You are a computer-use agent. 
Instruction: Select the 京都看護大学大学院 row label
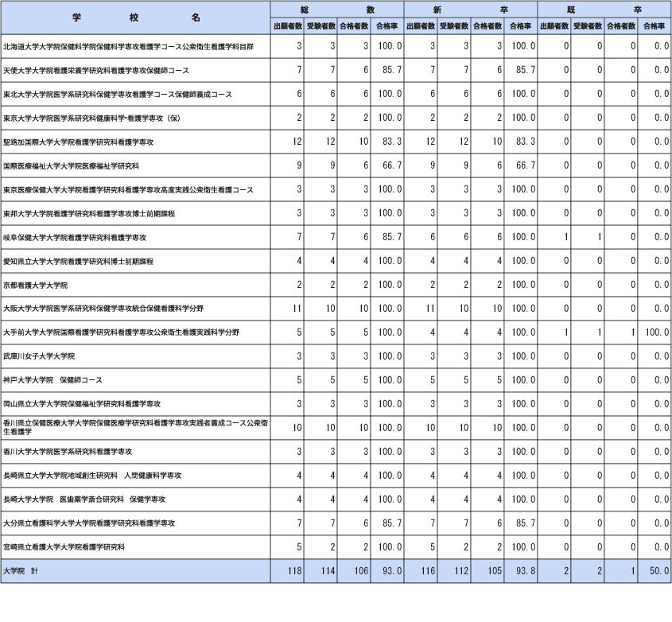(x=36, y=285)
